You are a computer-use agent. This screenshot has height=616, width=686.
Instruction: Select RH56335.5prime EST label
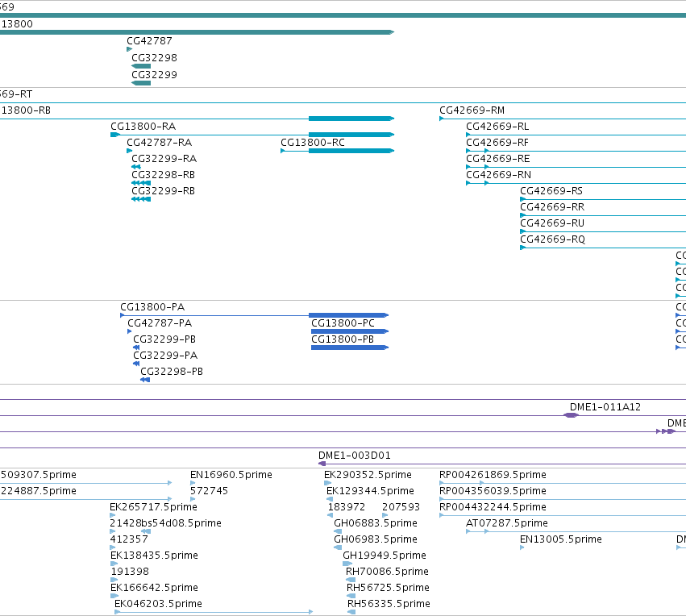(x=389, y=604)
